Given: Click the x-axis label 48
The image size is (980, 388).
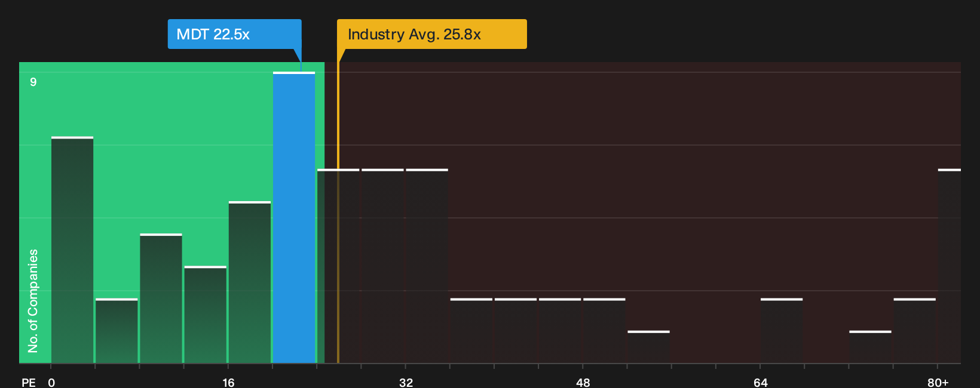Looking at the screenshot, I should click(x=583, y=383).
